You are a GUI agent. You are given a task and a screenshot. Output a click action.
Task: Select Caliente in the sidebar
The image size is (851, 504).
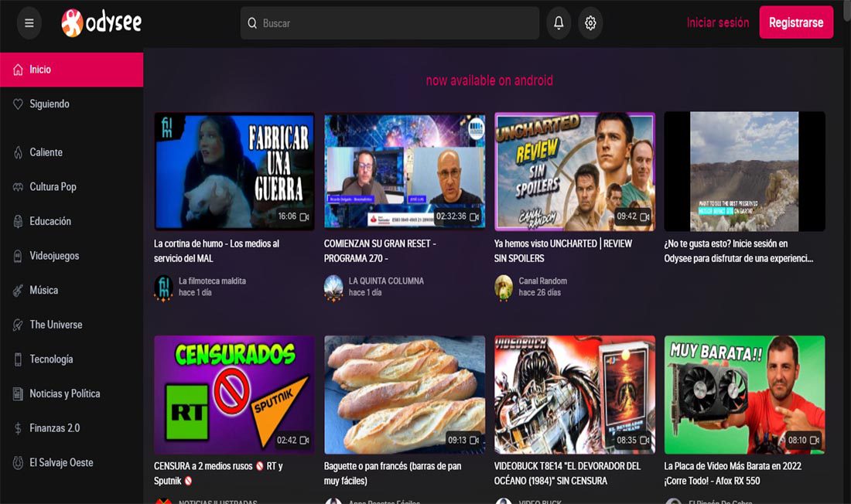pyautogui.click(x=72, y=152)
